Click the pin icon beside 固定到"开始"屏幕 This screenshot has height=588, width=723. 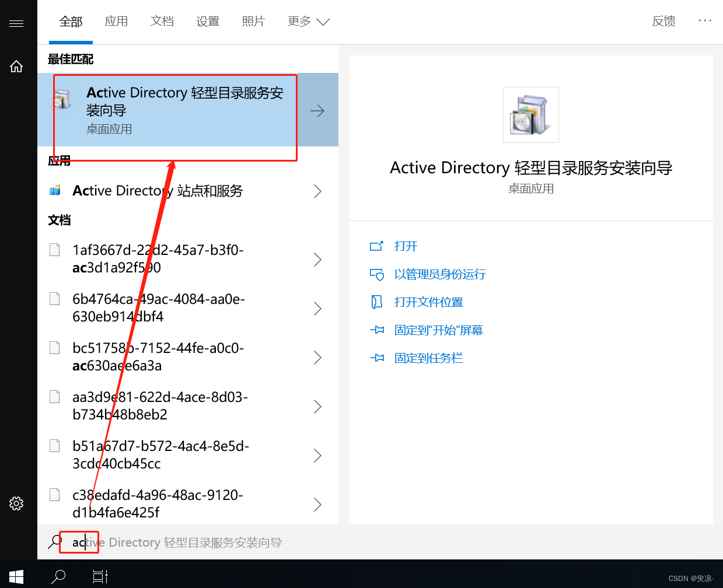click(x=377, y=330)
